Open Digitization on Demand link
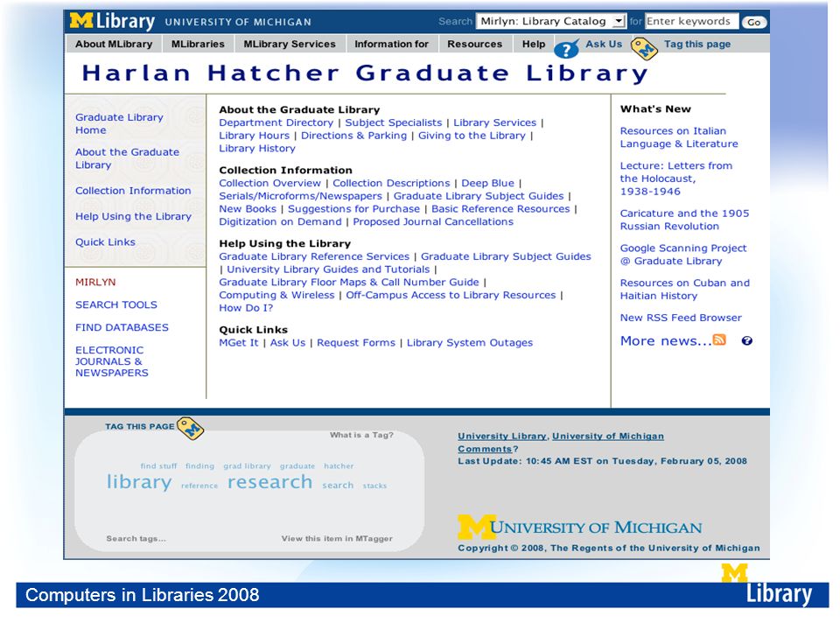The height and width of the screenshot is (630, 840). tap(280, 221)
